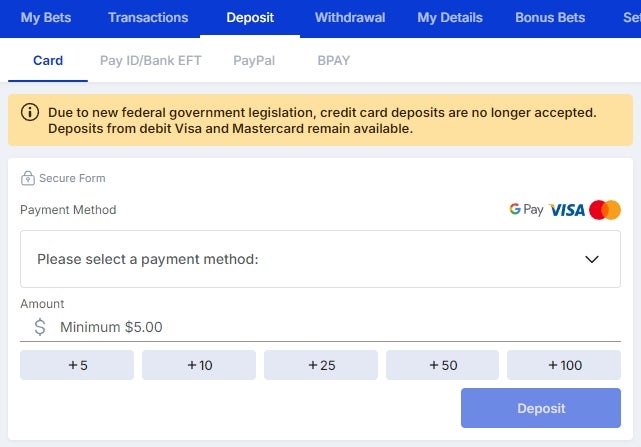Open the Please select a payment method dropdown
641x447 pixels.
point(320,259)
